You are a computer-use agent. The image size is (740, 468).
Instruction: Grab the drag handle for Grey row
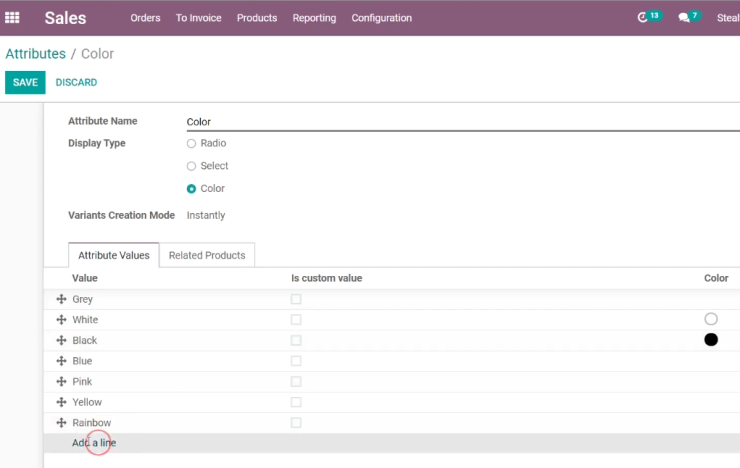click(x=61, y=299)
